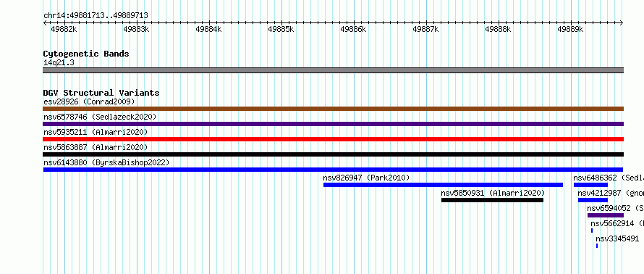Click the 49889k ruler tick label
The height and width of the screenshot is (274, 644).
coord(570,29)
